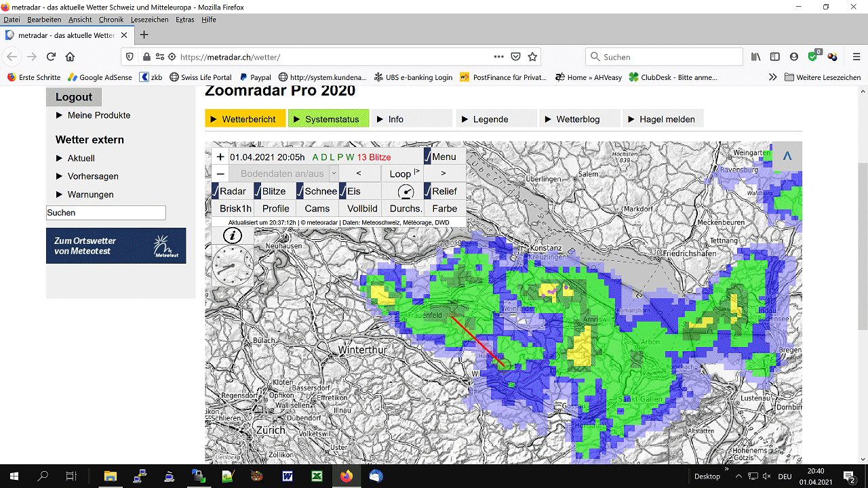
Task: Show more bookmarks with the chevron overflow
Action: (x=772, y=77)
